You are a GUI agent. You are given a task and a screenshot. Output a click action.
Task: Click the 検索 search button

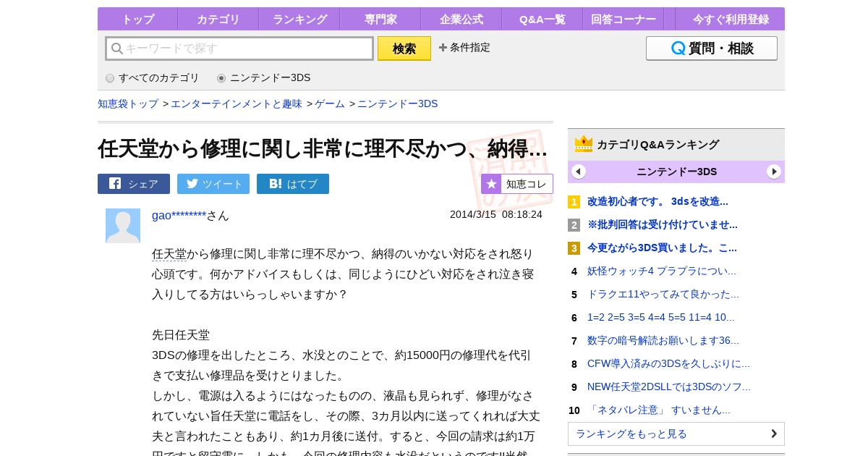pyautogui.click(x=404, y=48)
